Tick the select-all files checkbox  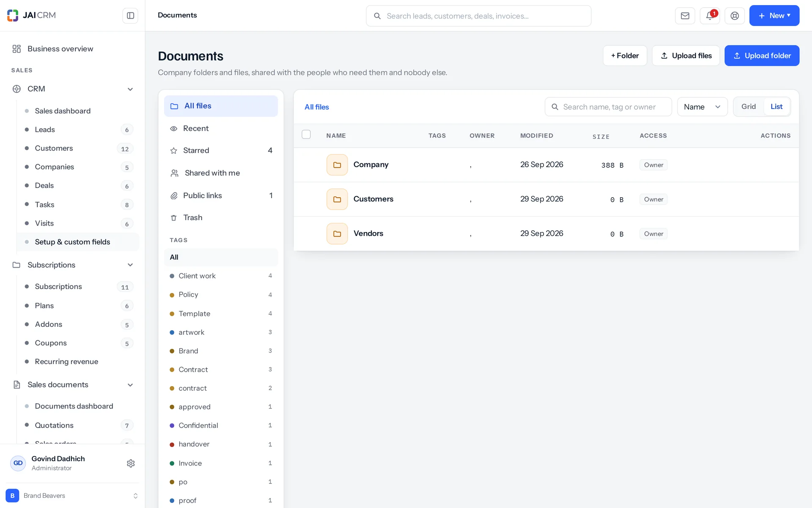306,134
